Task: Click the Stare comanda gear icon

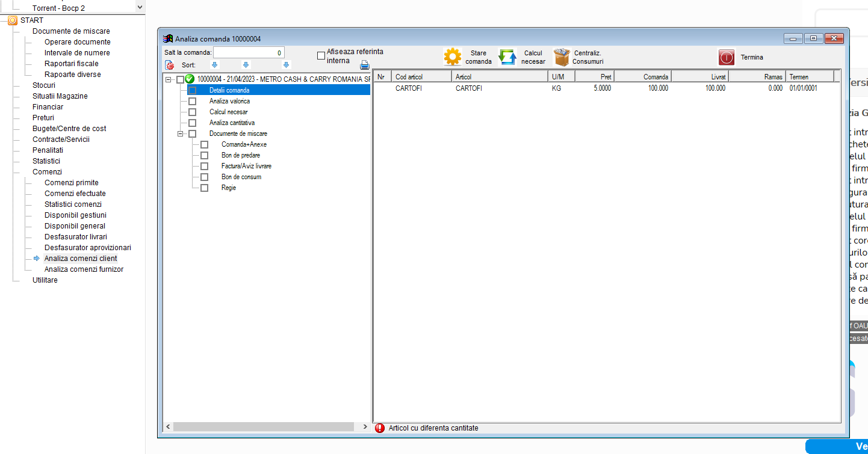Action: pyautogui.click(x=453, y=57)
